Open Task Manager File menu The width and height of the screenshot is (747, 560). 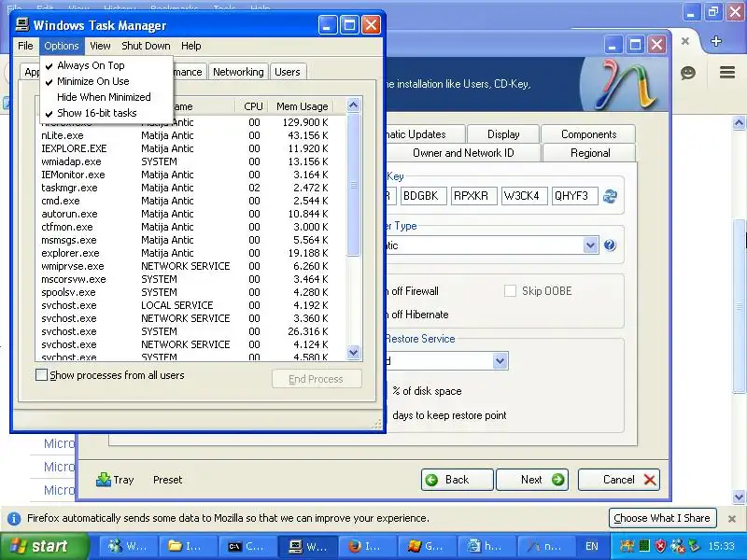[x=25, y=46]
